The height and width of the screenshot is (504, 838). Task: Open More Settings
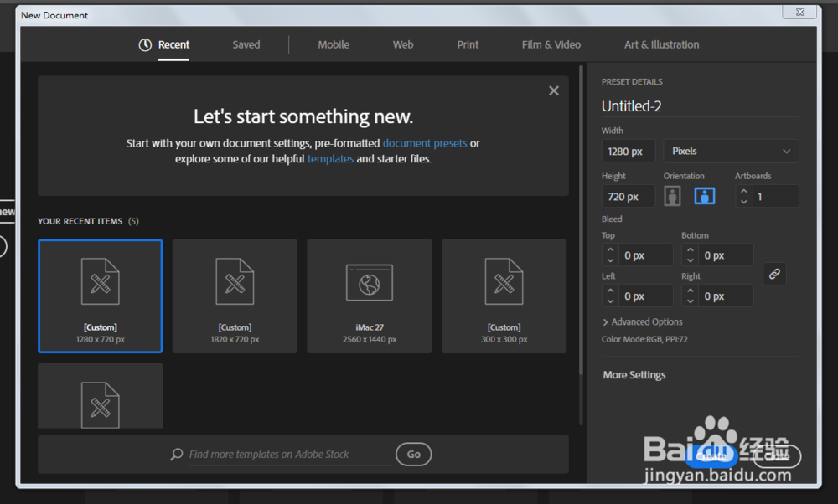point(634,375)
